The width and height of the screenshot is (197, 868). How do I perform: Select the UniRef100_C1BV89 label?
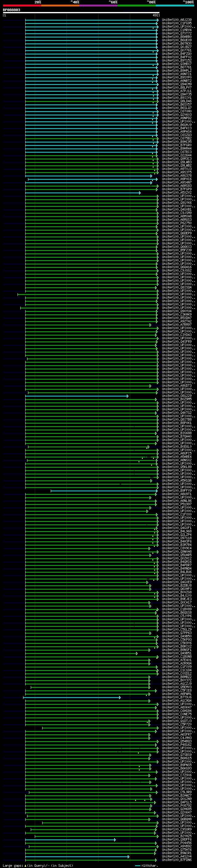pyautogui.click(x=177, y=609)
